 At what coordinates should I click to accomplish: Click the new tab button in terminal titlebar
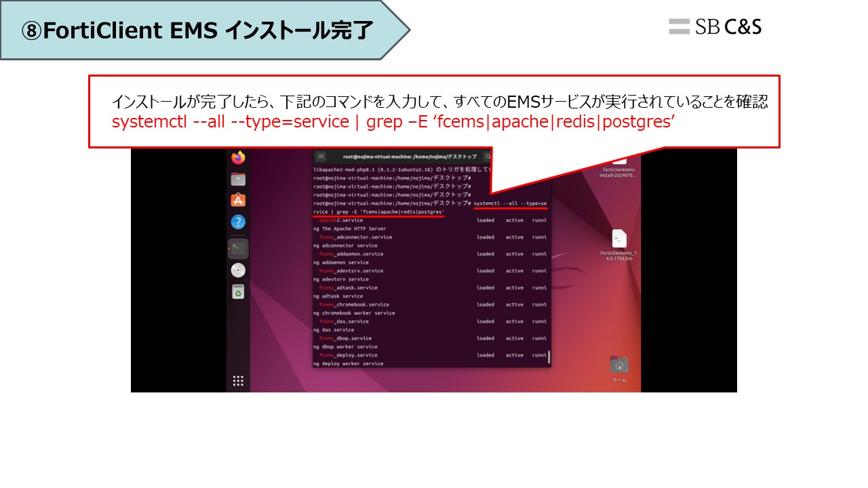click(321, 156)
